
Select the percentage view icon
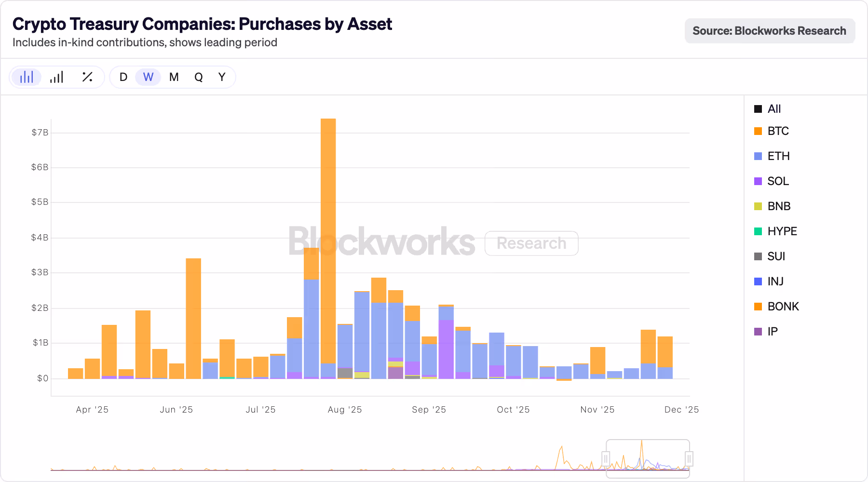tap(87, 77)
